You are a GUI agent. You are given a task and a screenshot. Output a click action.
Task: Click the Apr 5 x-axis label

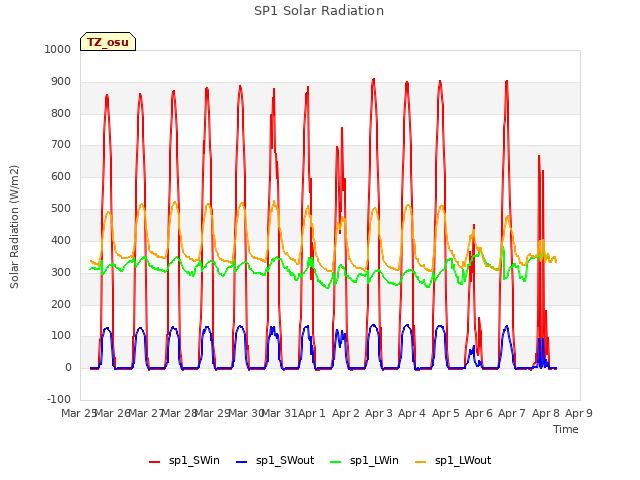coord(445,413)
